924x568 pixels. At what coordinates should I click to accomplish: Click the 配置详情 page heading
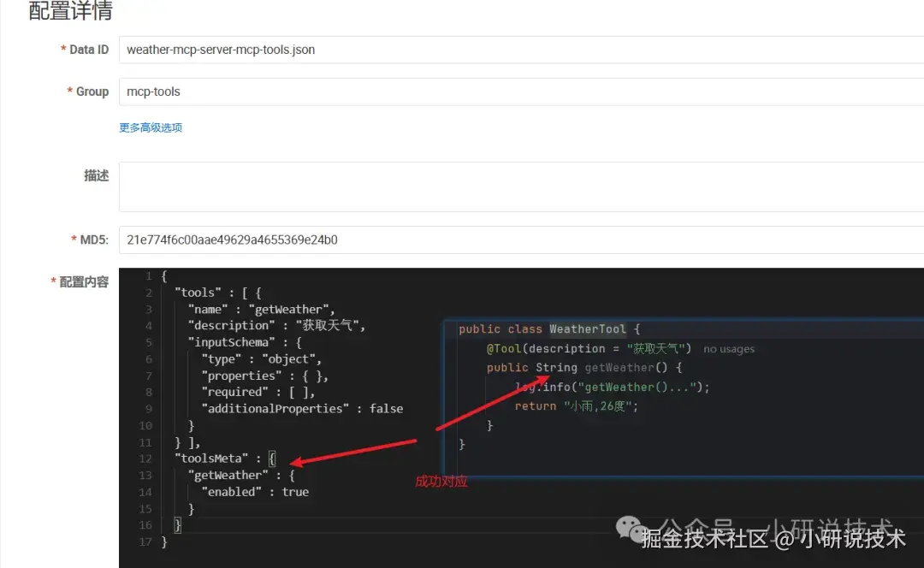(70, 10)
